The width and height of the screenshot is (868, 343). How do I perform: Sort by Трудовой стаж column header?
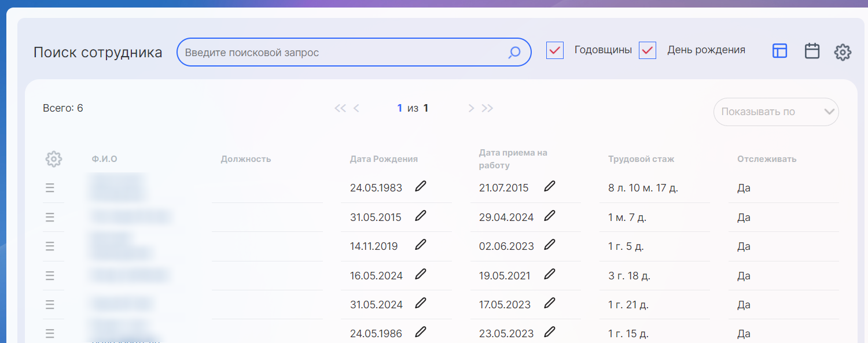tap(641, 159)
